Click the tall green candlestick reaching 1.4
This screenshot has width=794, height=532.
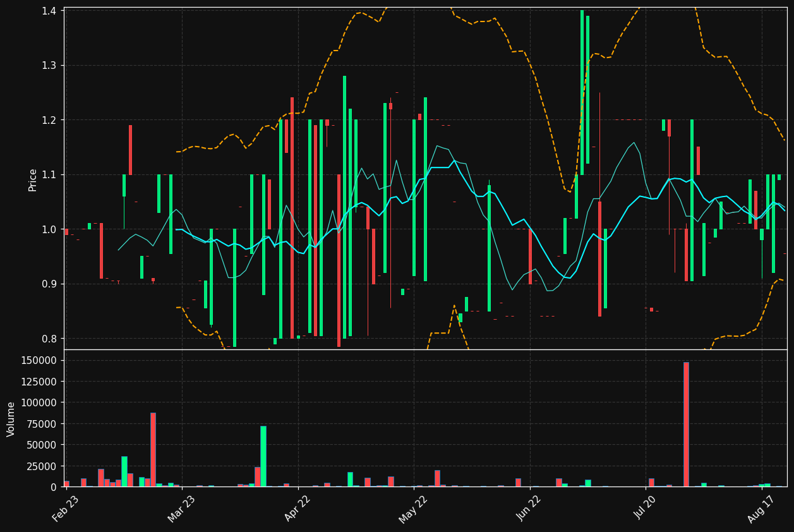[x=582, y=92]
